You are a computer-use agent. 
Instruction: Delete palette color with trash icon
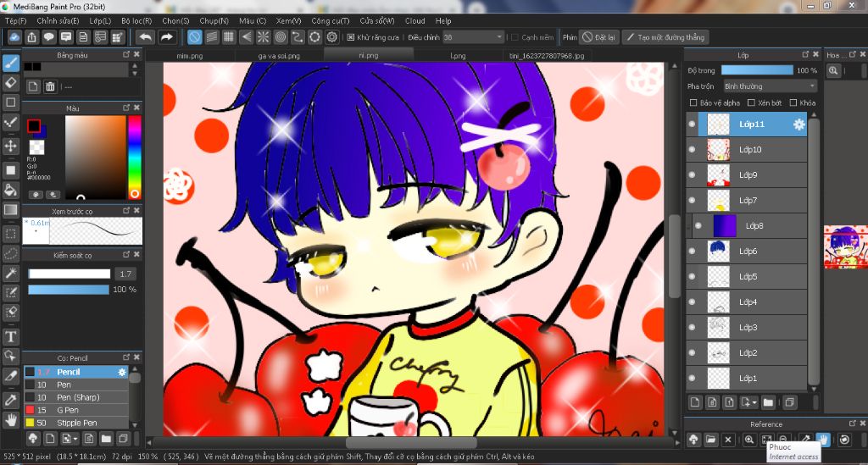click(x=50, y=86)
